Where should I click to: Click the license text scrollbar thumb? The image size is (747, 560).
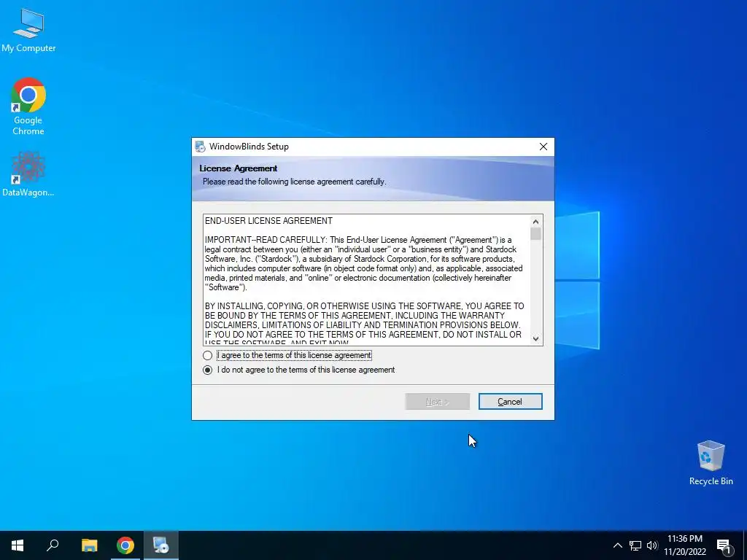coord(535,234)
